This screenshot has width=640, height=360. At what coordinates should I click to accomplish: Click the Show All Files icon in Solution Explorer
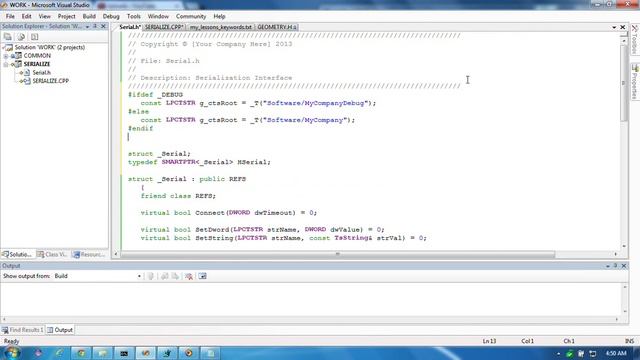[x=21, y=37]
